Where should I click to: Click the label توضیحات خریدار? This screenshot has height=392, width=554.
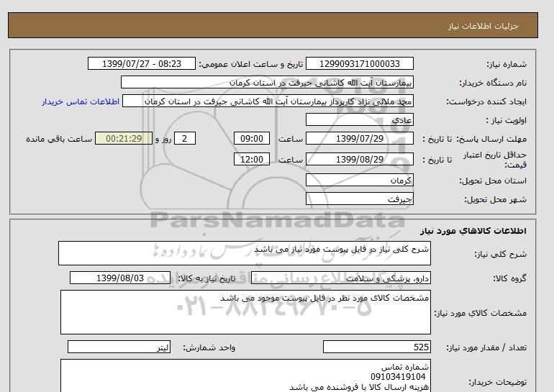pyautogui.click(x=497, y=383)
